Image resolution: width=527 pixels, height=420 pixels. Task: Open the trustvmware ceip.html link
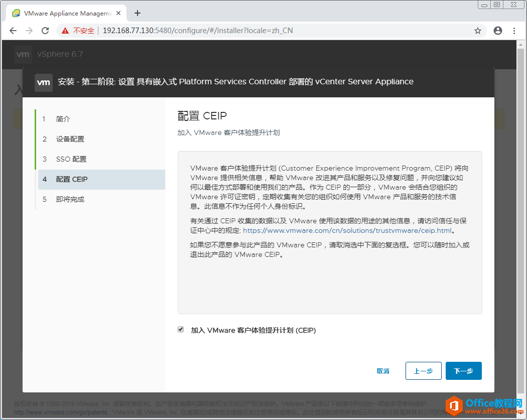[347, 230]
